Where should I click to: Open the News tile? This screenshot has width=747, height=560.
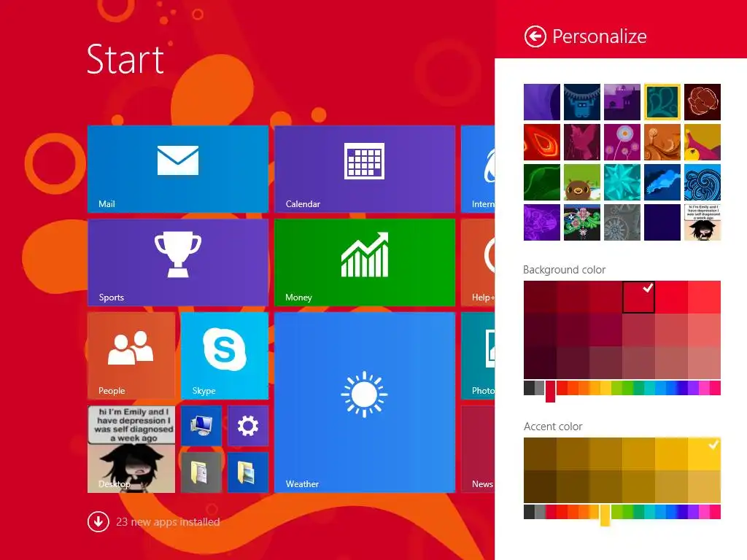[478, 448]
